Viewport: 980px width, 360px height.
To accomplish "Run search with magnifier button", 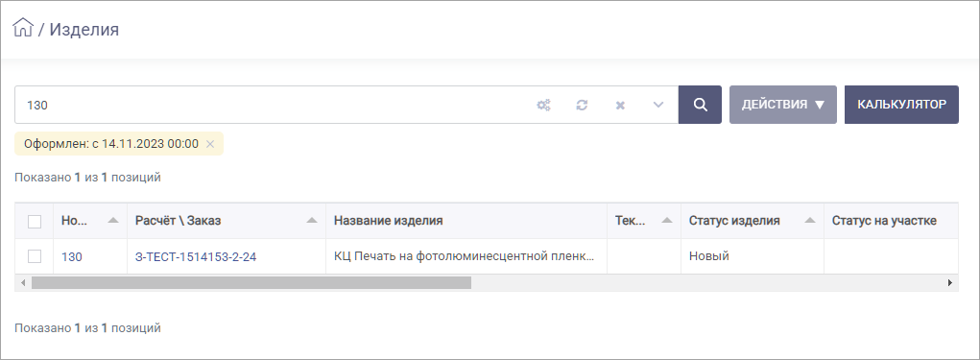I will [700, 105].
